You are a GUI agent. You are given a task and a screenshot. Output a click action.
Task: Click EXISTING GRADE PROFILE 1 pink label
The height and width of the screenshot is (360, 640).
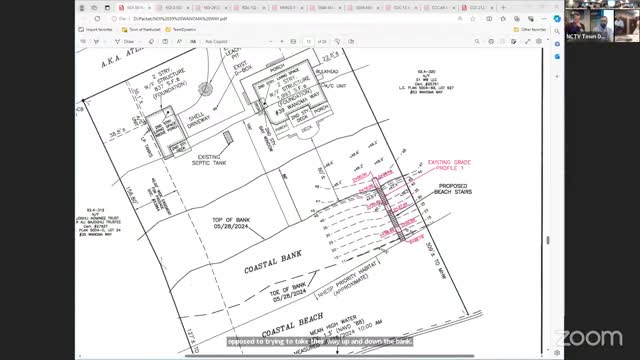[x=449, y=165]
